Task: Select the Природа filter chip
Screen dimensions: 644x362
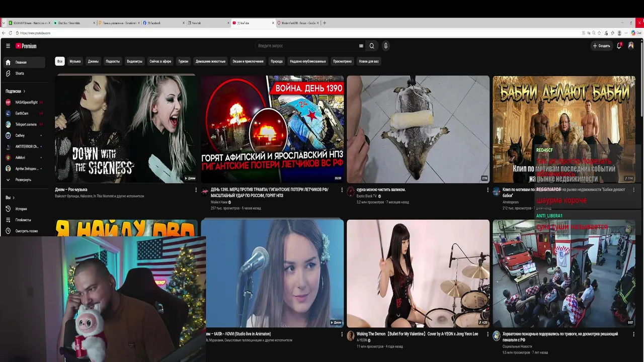Action: pyautogui.click(x=277, y=61)
